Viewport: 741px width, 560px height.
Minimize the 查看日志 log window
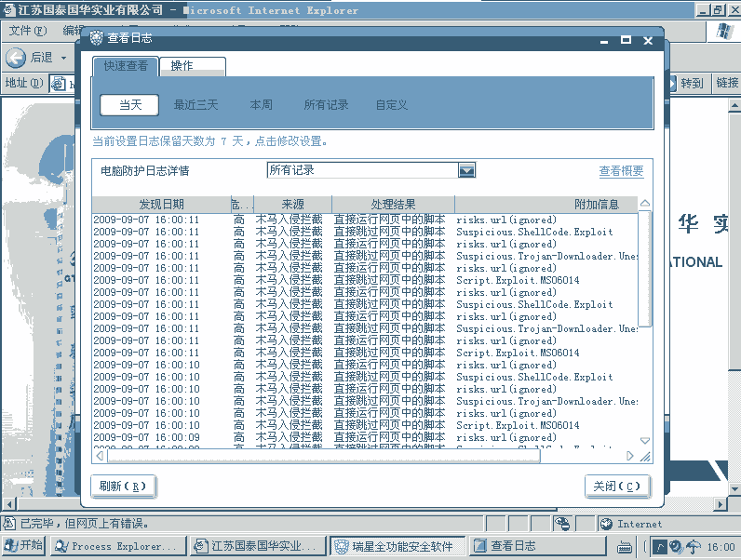click(604, 41)
